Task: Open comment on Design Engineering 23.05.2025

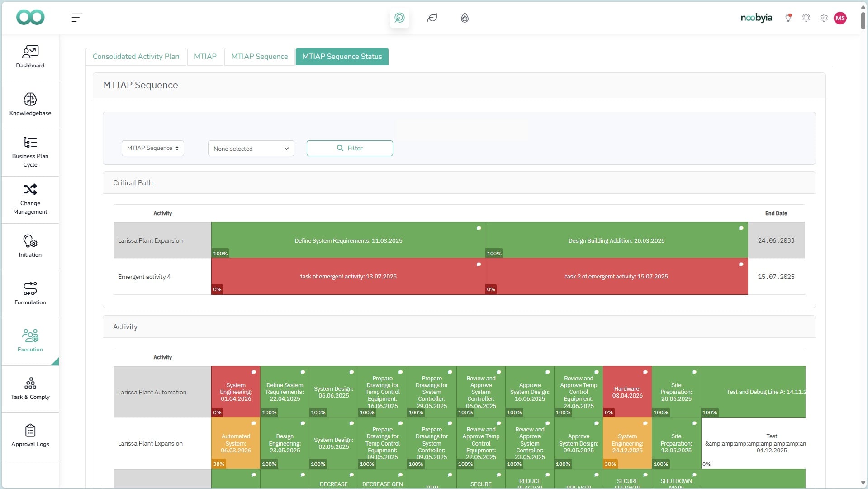Action: click(303, 423)
